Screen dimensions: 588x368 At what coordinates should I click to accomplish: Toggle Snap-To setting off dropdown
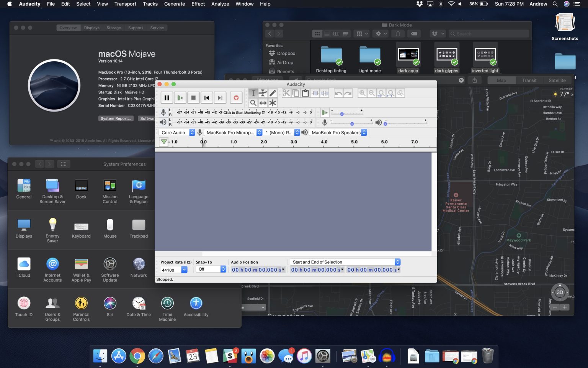[x=210, y=269]
